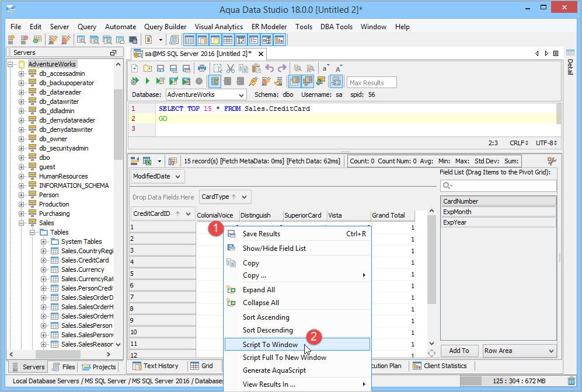Collapse the AdventureWorks tree node

pos(11,64)
